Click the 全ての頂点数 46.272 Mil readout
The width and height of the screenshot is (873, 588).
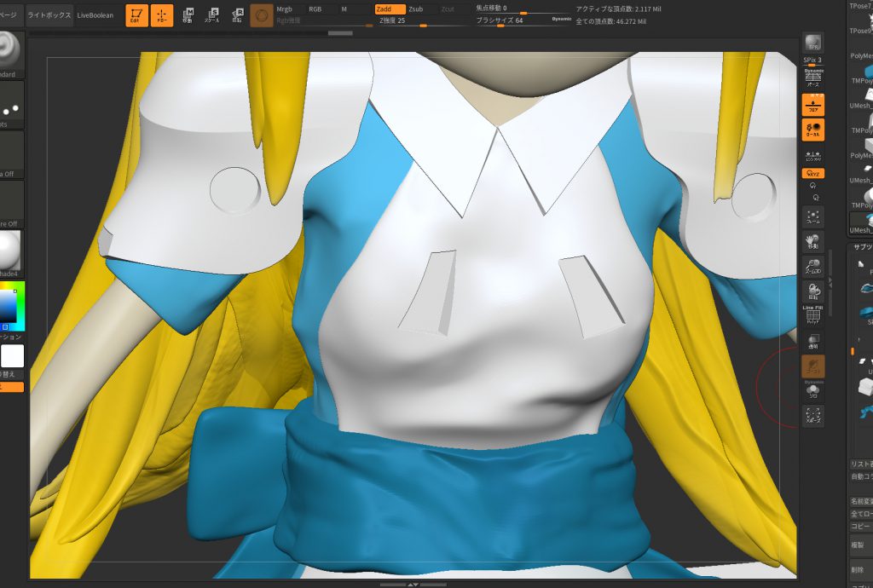(610, 21)
